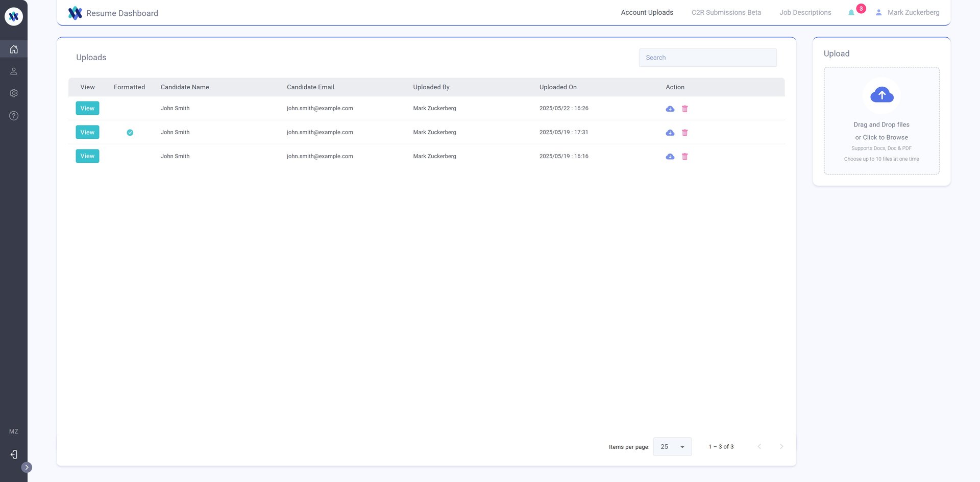Click View for the 2025/05/19 16:16 upload
This screenshot has width=980, height=482.
click(87, 156)
